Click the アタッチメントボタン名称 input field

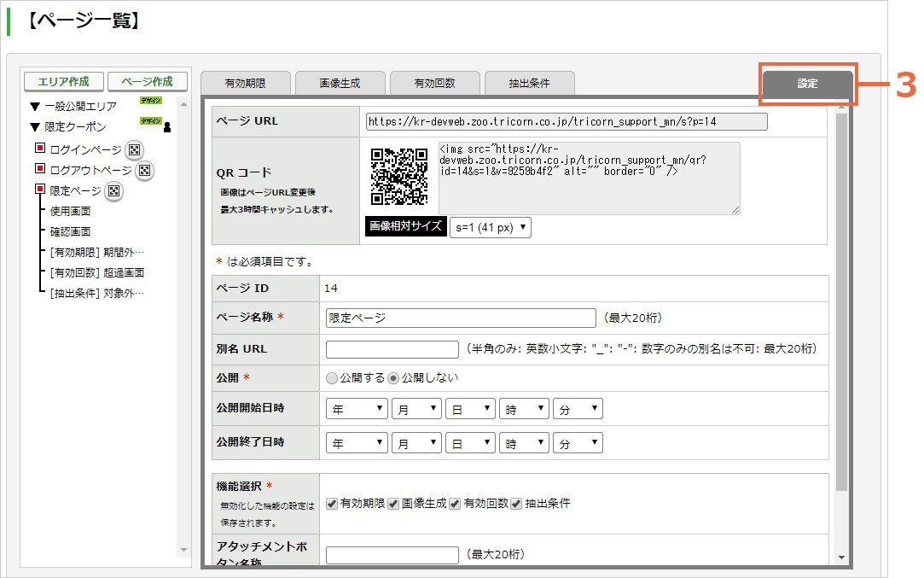pyautogui.click(x=392, y=554)
